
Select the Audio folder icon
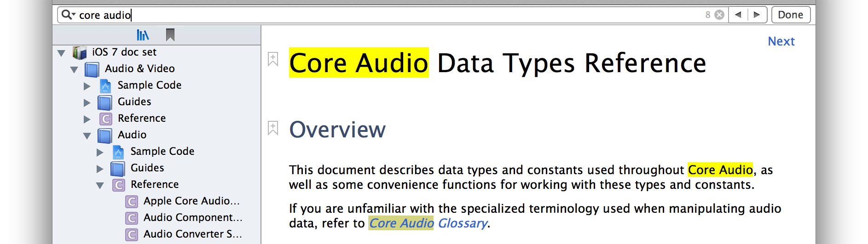coord(105,136)
